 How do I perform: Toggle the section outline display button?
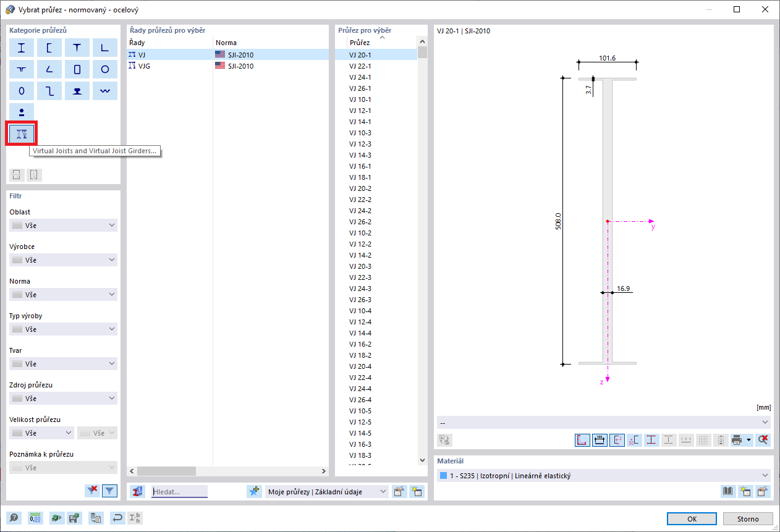click(x=583, y=441)
